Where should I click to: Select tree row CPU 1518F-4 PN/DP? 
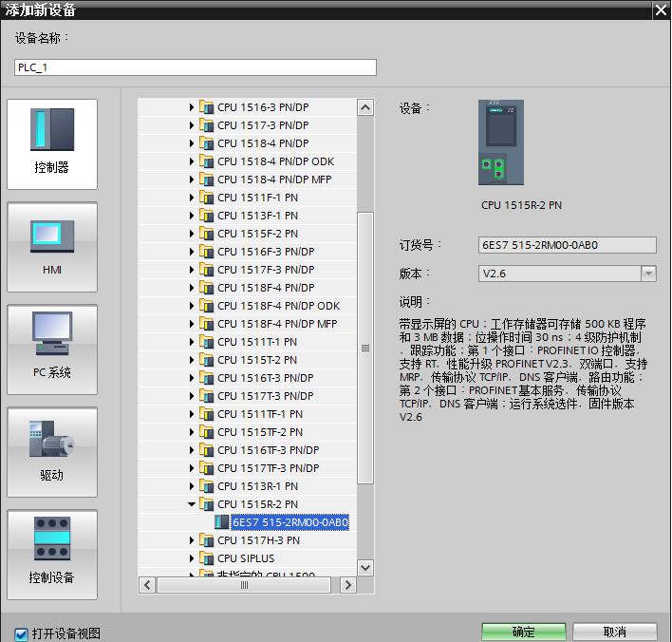(x=248, y=288)
